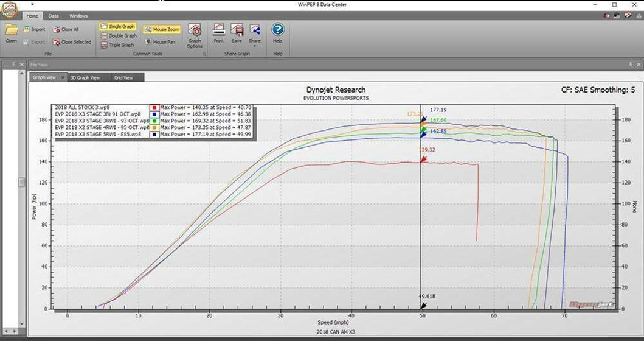Click Close All in File group
Image resolution: width=644 pixels, height=341 pixels.
pos(66,29)
